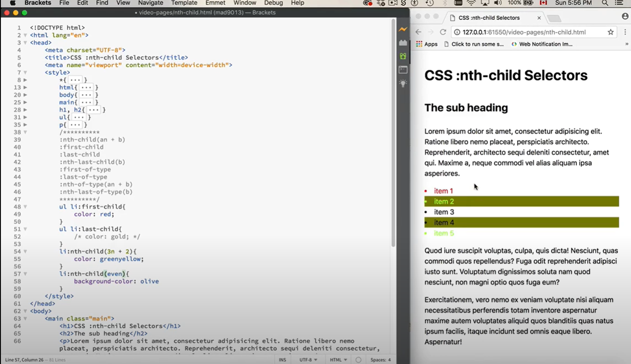Toggle INS insert/overwrite mode in status bar
Screen dimensions: 631x364
pos(282,360)
